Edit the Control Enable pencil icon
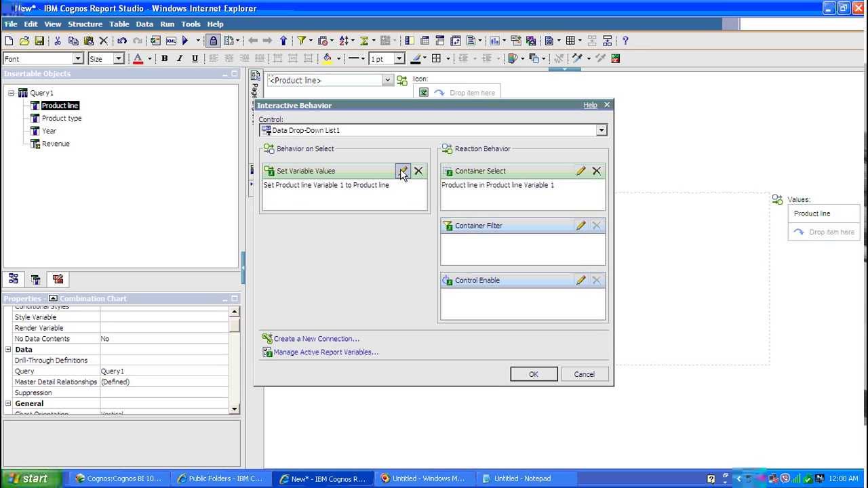Image resolution: width=868 pixels, height=488 pixels. [581, 280]
